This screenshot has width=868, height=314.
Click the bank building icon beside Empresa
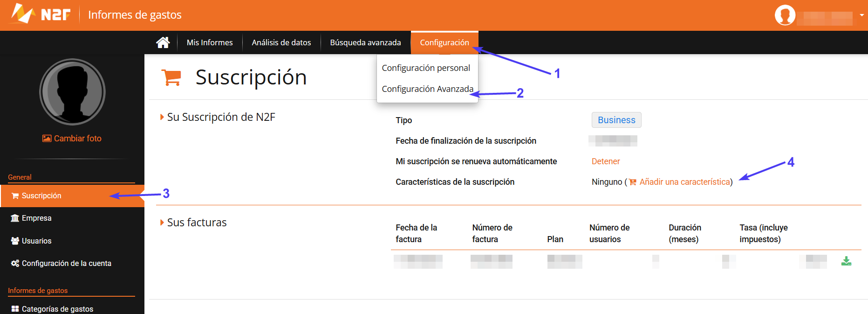(15, 218)
